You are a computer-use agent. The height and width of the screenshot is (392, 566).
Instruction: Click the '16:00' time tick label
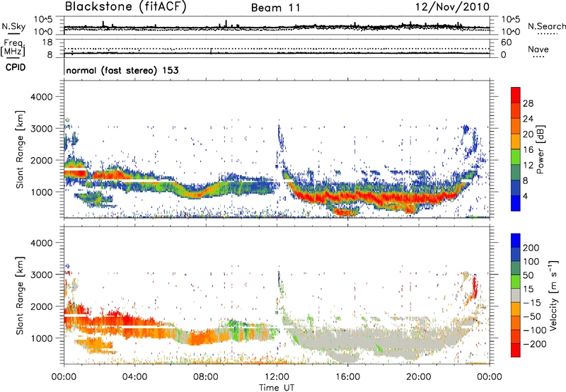[x=347, y=377]
